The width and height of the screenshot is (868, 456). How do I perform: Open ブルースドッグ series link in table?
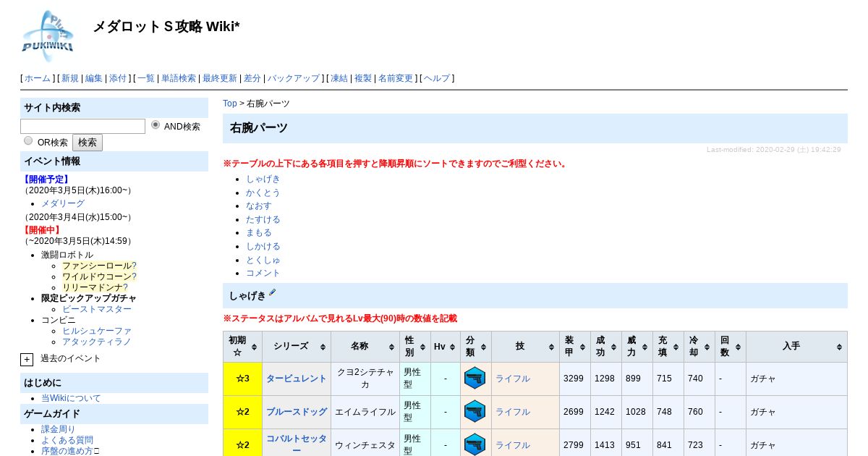point(297,412)
